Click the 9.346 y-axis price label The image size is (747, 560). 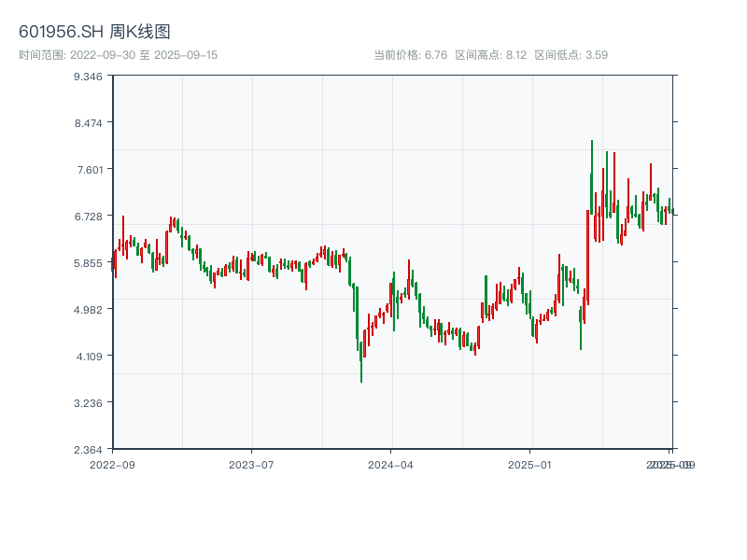coord(87,76)
